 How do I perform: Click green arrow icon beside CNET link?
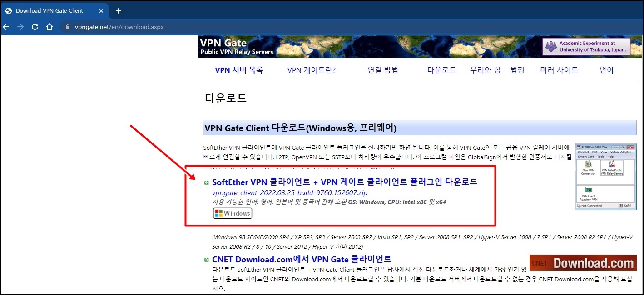click(x=207, y=260)
